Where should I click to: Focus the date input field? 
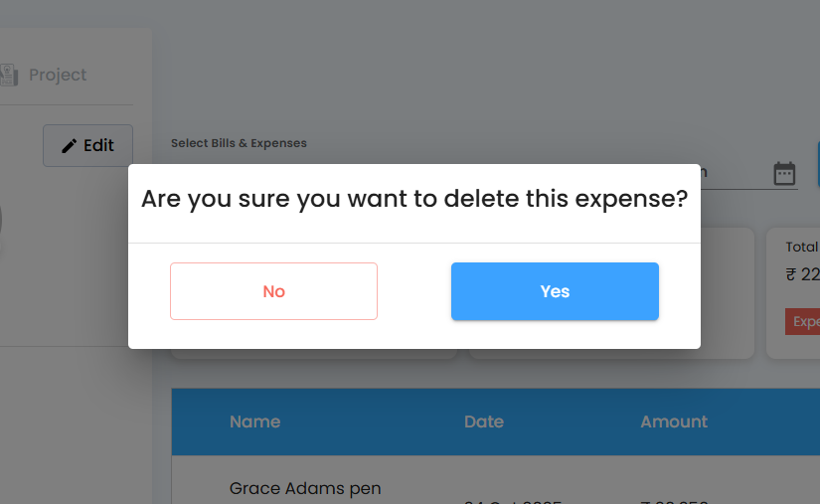click(734, 173)
